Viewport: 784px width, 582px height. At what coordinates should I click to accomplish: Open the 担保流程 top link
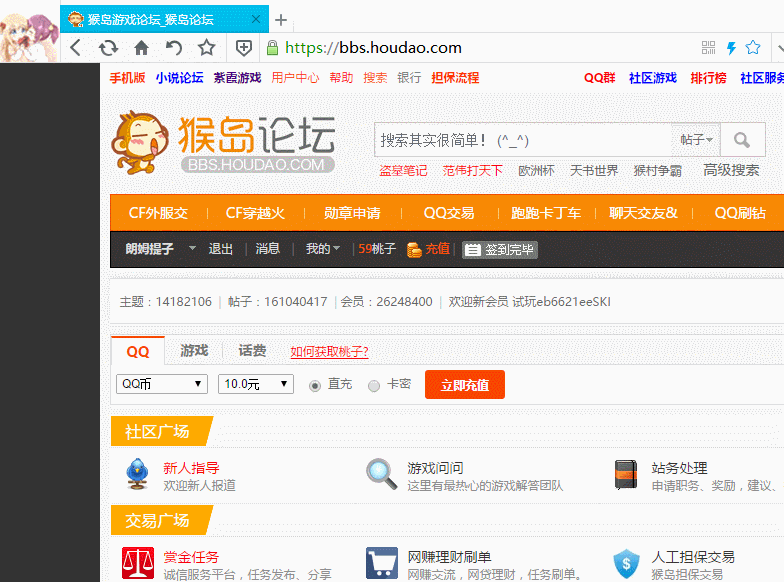pos(456,78)
